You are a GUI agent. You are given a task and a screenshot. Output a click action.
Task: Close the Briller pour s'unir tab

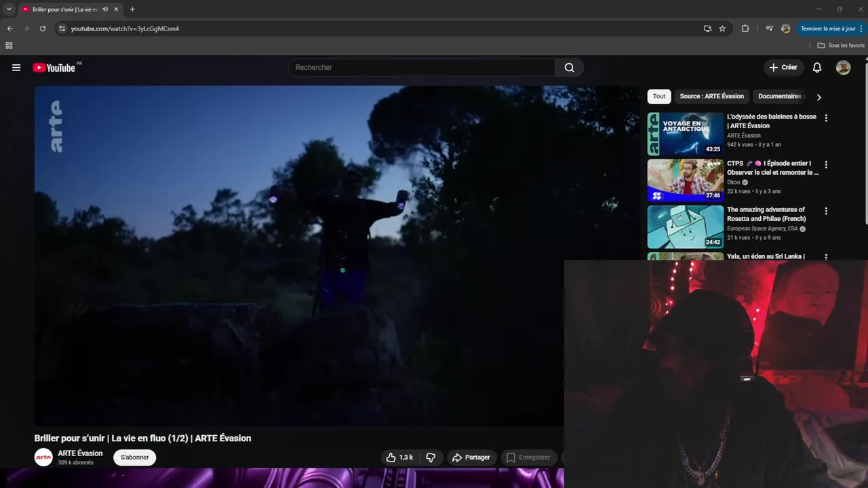click(116, 9)
